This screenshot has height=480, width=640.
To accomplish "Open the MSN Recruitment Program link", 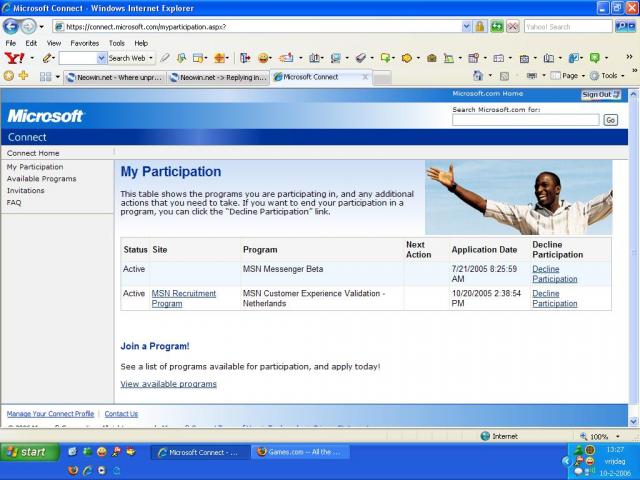I will point(184,298).
